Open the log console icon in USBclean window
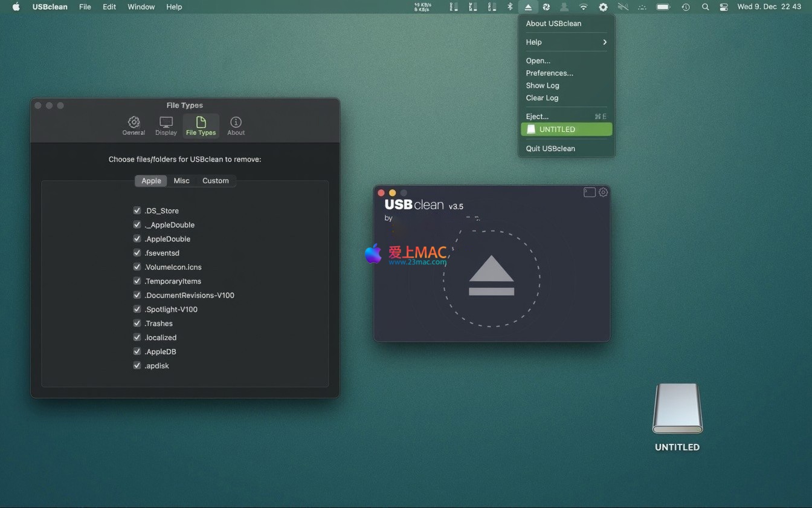The image size is (812, 508). click(x=589, y=192)
